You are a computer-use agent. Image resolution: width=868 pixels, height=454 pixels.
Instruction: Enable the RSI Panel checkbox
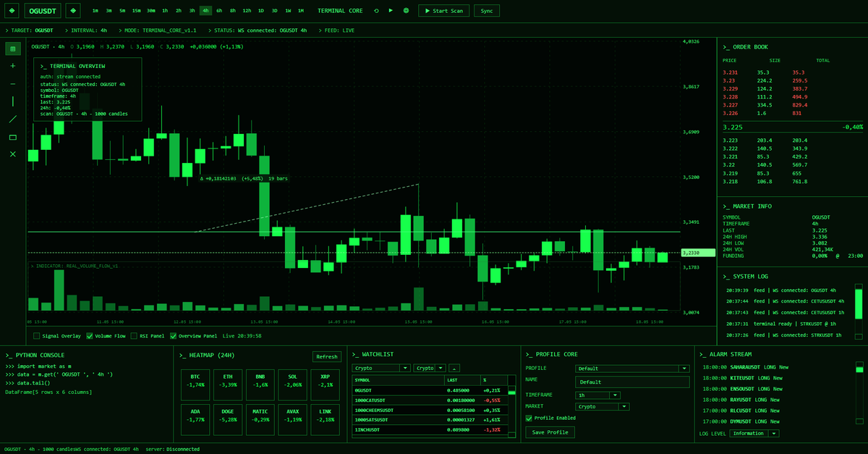[133, 336]
